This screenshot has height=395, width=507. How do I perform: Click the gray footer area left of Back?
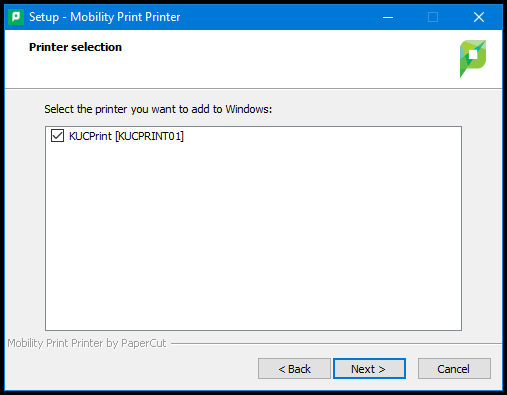coord(130,369)
